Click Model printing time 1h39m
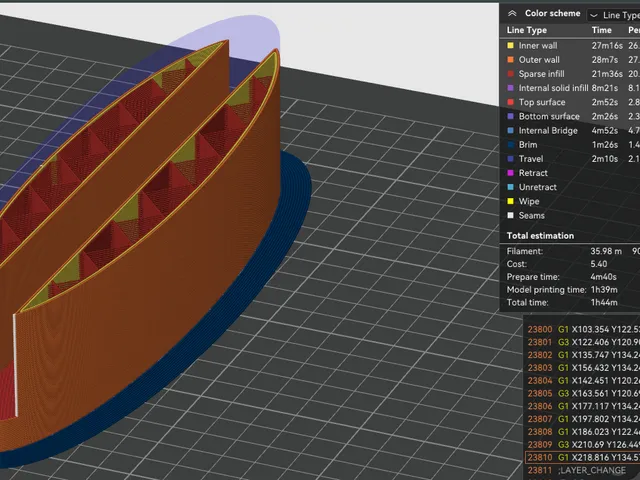The image size is (640, 480). [x=604, y=290]
